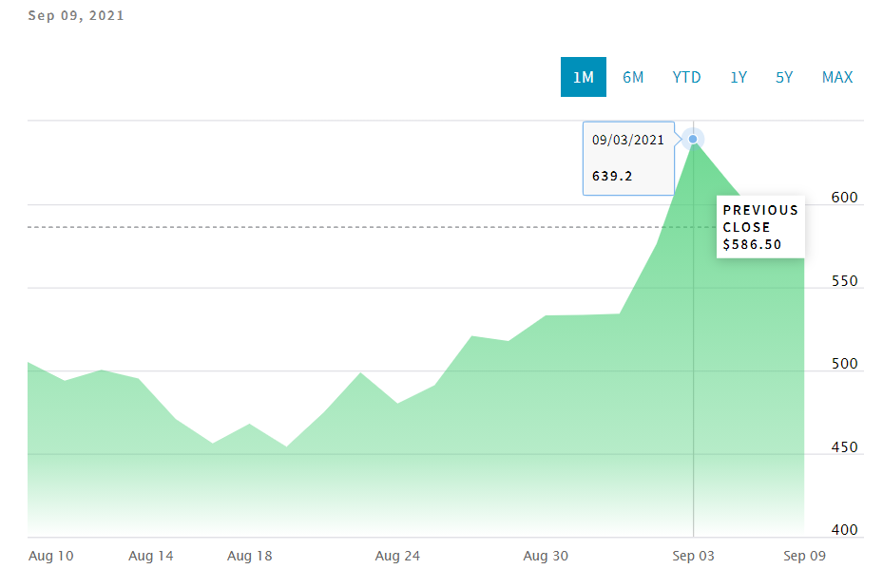Click the 09/03/2021 price tooltip
883x588 pixels.
pos(628,158)
